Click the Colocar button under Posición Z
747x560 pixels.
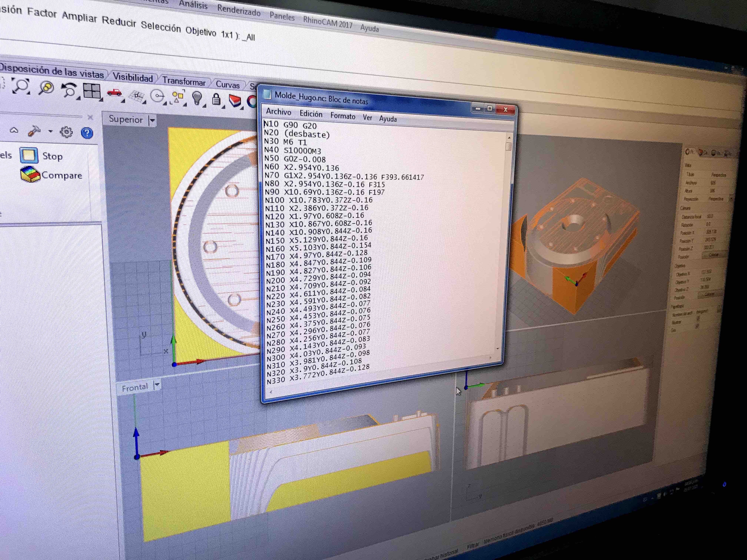(713, 256)
